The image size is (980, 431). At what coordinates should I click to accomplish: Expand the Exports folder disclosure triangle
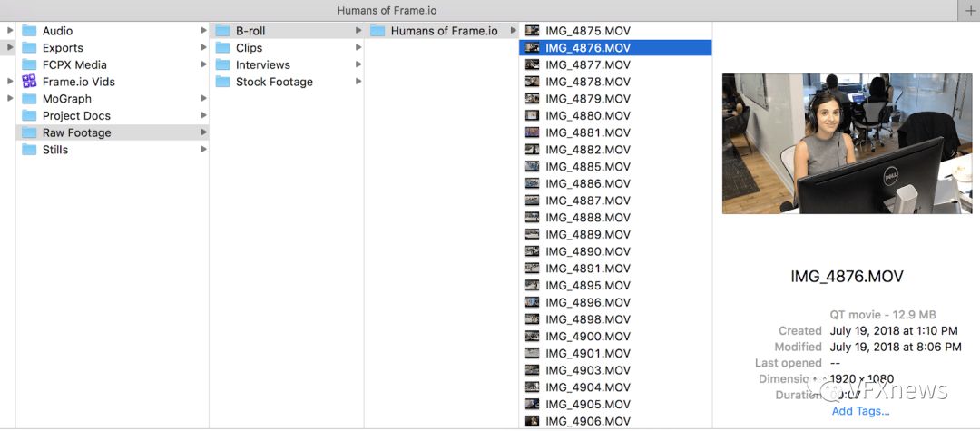tap(10, 48)
